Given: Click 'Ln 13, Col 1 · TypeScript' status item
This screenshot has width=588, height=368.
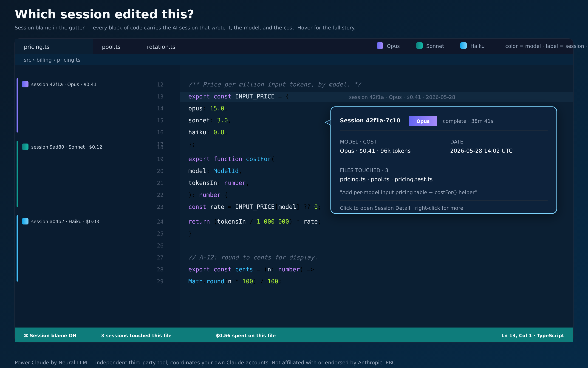Looking at the screenshot, I should 533,336.
